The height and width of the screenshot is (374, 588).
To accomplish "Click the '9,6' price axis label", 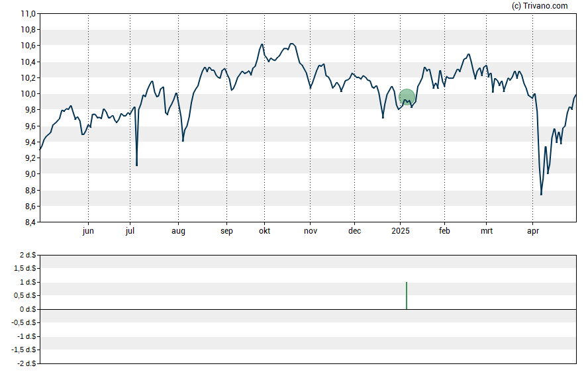I will [x=30, y=126].
